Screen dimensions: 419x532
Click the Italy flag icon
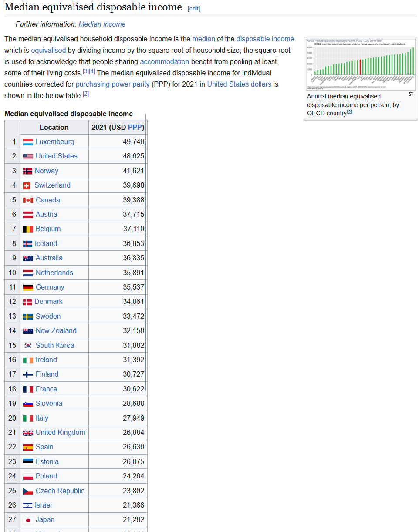coord(28,418)
